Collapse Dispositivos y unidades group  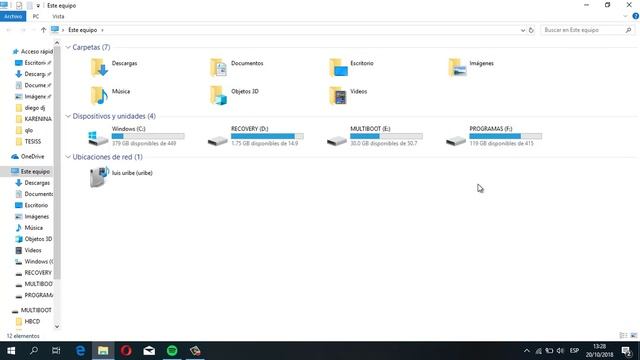(68, 116)
